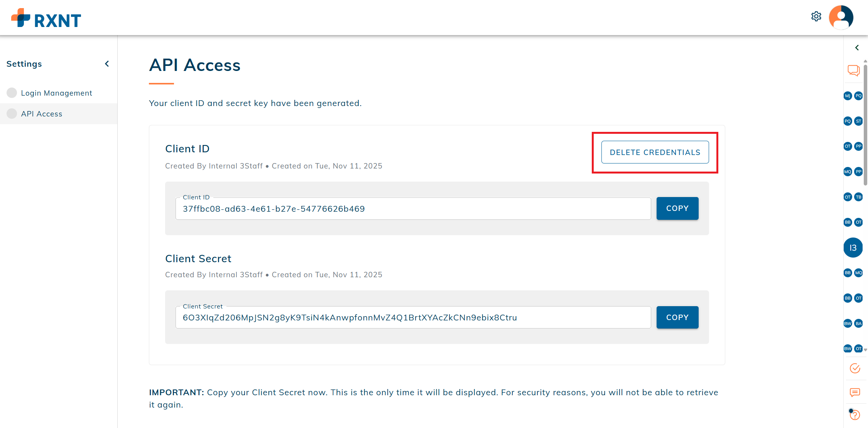This screenshot has height=428, width=868.
Task: Collapse the Settings sidebar
Action: [x=107, y=64]
